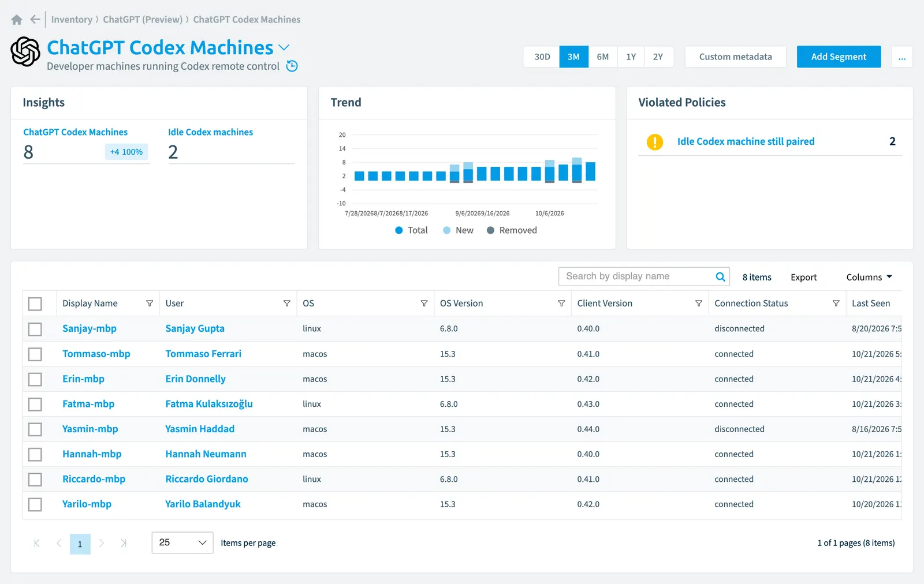This screenshot has height=584, width=924.
Task: Check the Yarilo-mbp row checkbox
Action: (x=35, y=504)
